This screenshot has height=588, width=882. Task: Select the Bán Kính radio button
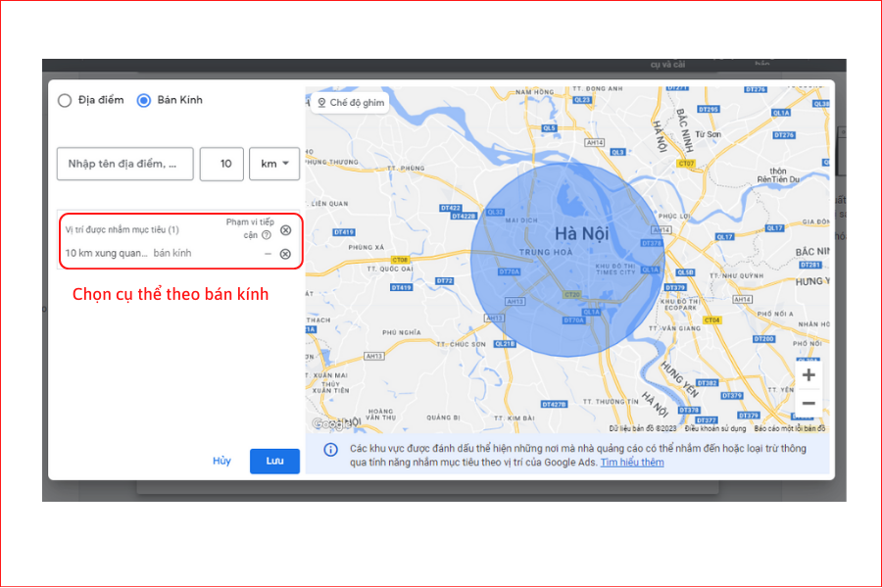[x=144, y=100]
